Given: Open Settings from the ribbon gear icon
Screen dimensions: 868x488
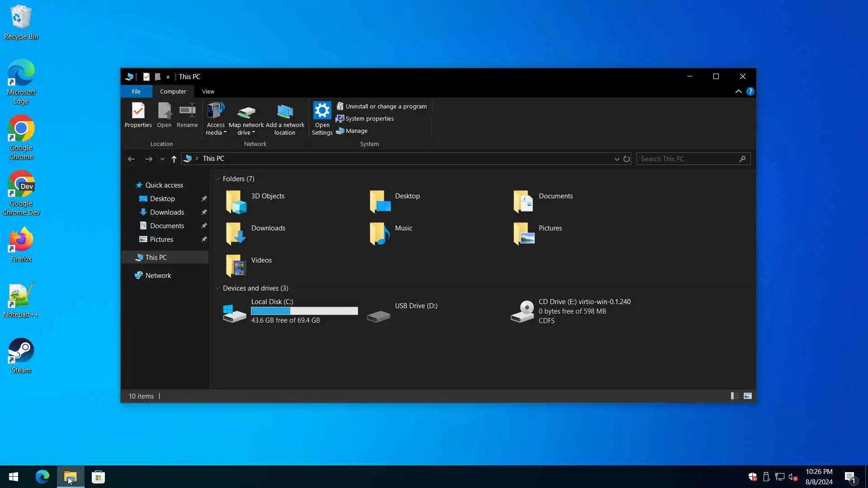Looking at the screenshot, I should pyautogui.click(x=322, y=111).
